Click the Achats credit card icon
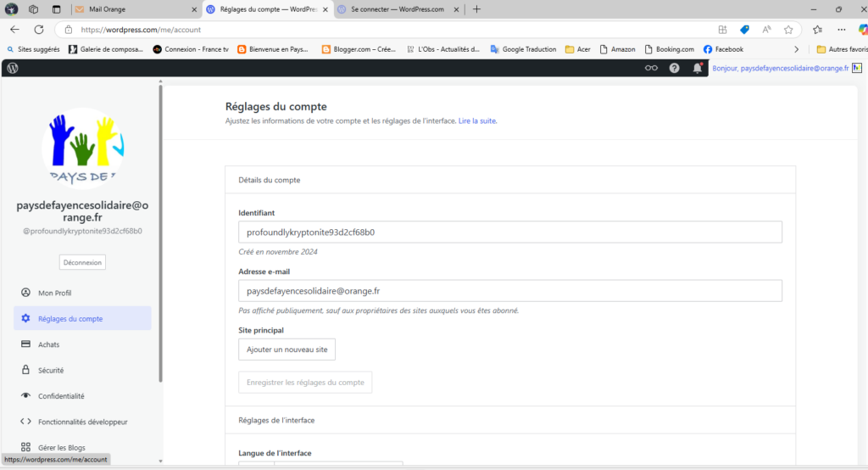The width and height of the screenshot is (868, 470). click(25, 344)
